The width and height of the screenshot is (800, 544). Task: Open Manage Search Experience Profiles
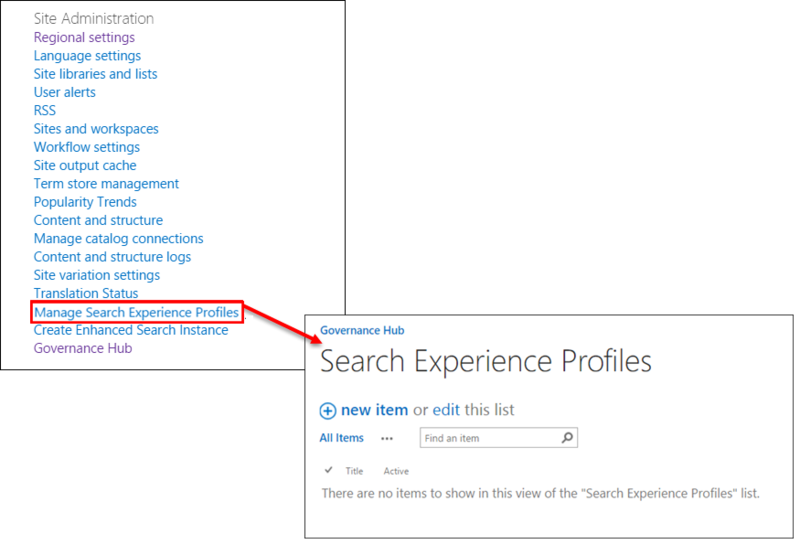click(x=136, y=312)
